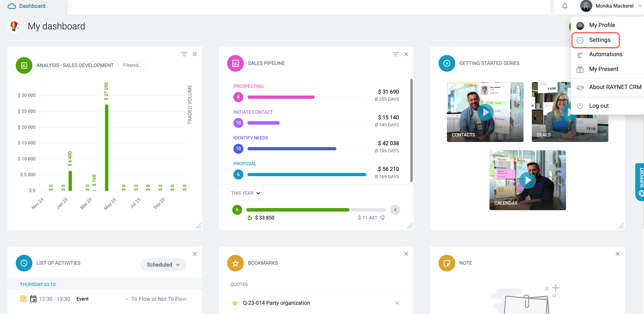This screenshot has width=644, height=314.
Task: Click the Proposal stage progress bar
Action: [x=307, y=175]
